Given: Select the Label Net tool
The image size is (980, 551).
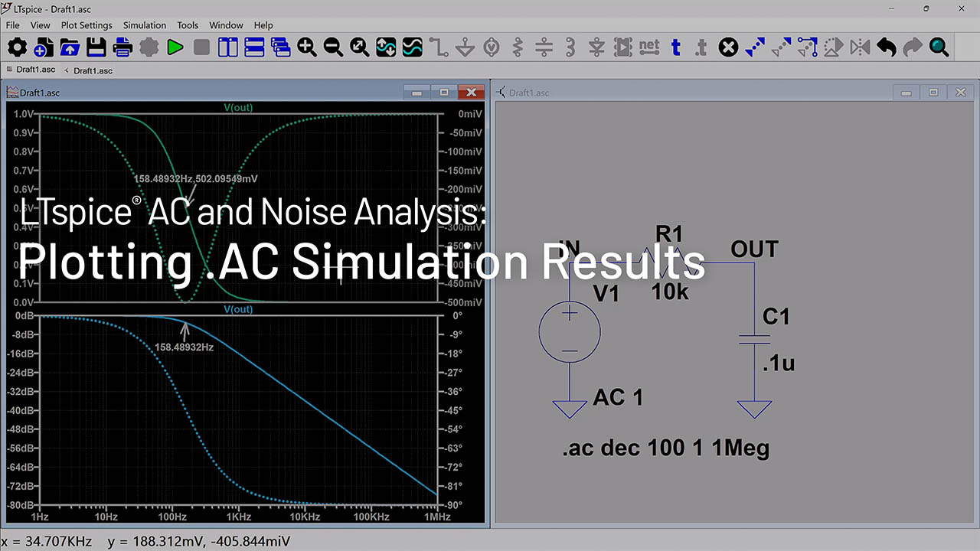Looking at the screenshot, I should [x=649, y=47].
